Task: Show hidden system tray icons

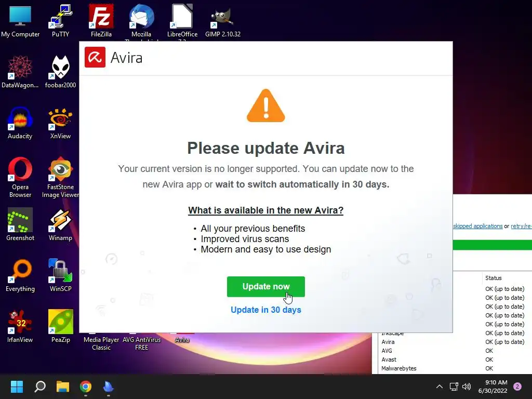Action: click(x=440, y=387)
